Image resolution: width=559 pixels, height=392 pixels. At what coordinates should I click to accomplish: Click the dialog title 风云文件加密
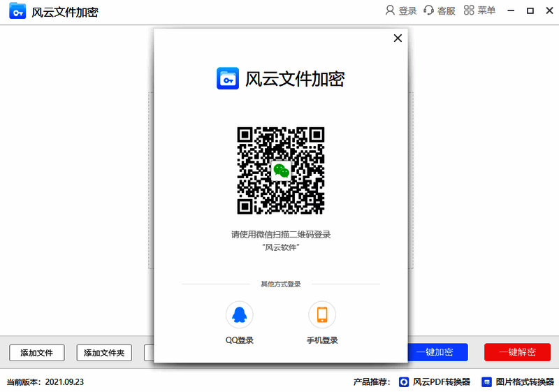point(295,79)
